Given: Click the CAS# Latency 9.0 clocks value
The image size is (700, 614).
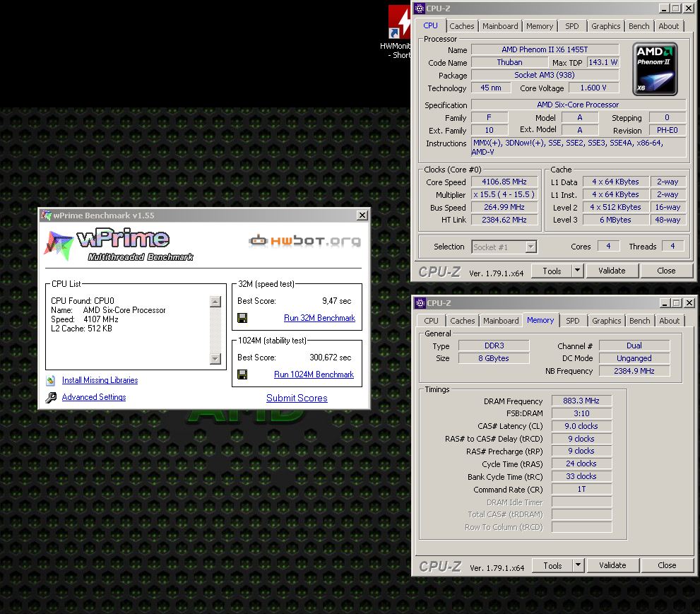Looking at the screenshot, I should tap(581, 426).
